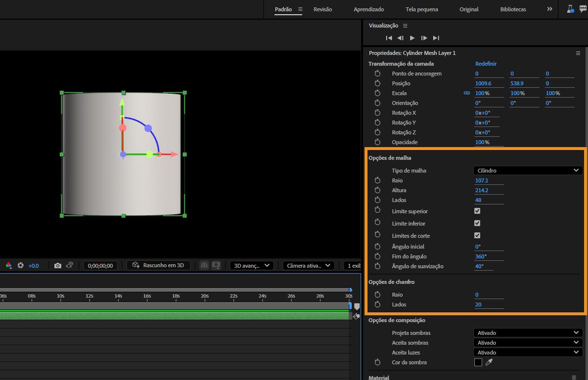Switch to the Aprendizado workspace
Image resolution: width=588 pixels, height=380 pixels.
click(368, 9)
